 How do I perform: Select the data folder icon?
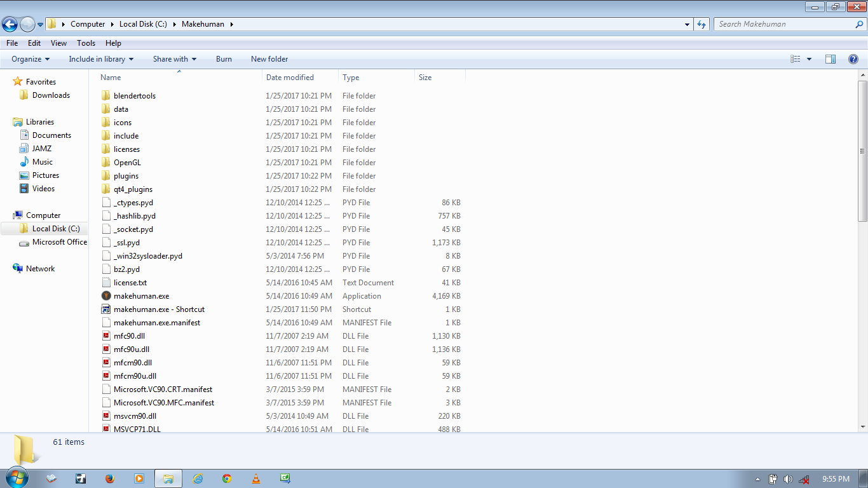coord(106,109)
